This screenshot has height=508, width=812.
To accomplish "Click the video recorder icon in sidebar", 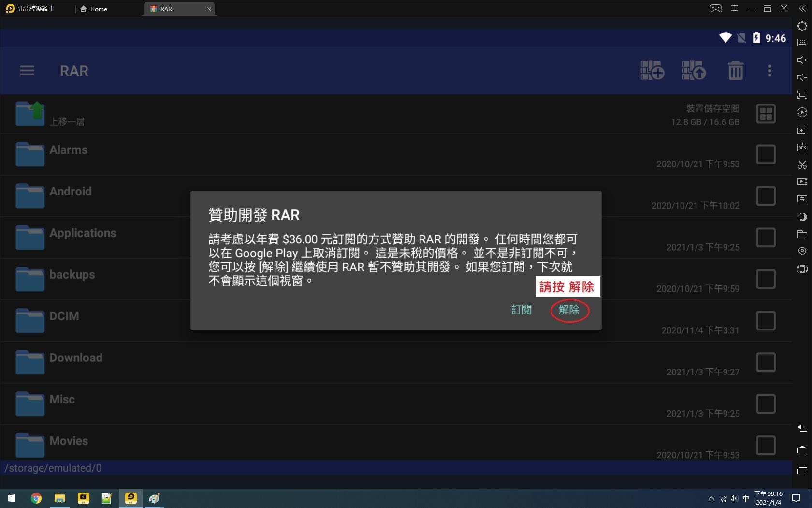I will 802,181.
